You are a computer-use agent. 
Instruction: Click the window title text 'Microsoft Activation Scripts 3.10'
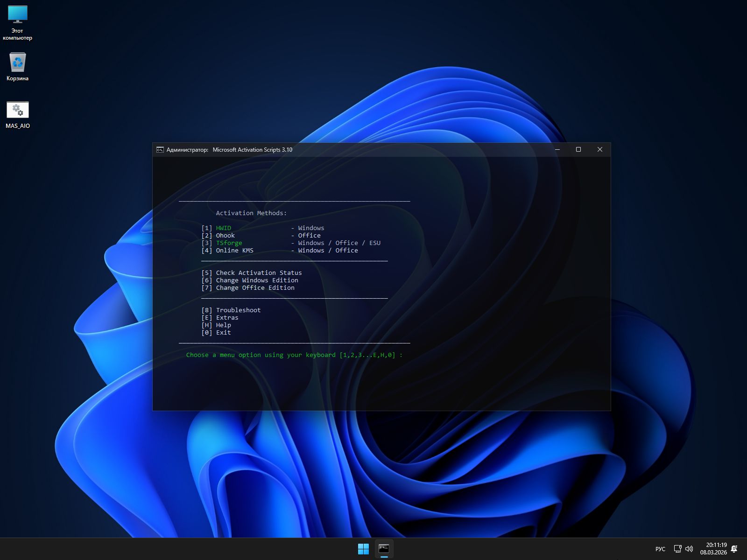252,150
